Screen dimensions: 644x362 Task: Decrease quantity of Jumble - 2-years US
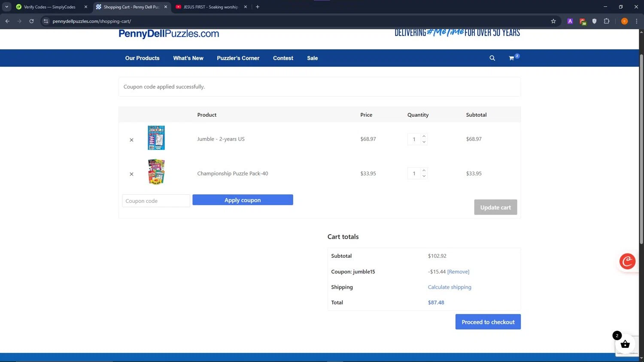point(424,142)
